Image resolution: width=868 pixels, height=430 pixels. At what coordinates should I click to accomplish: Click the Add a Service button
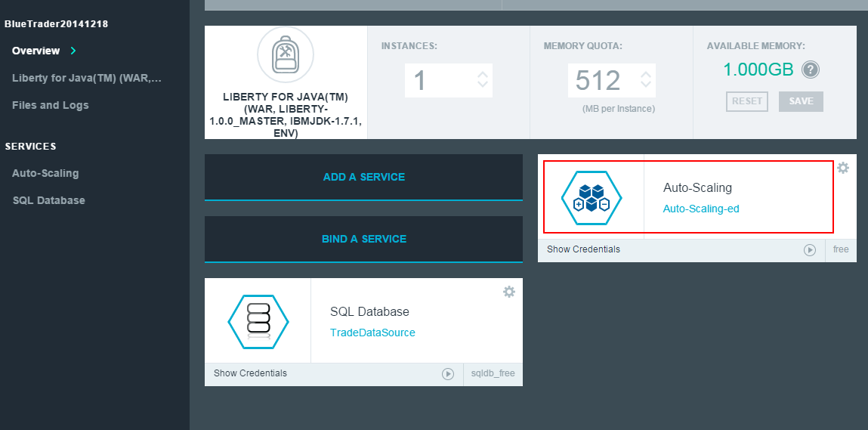click(x=363, y=177)
